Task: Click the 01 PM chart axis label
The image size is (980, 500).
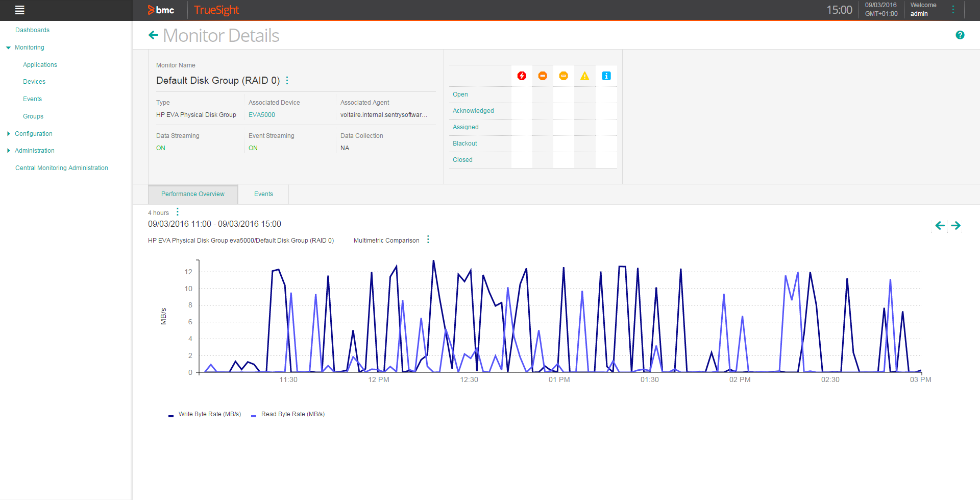Action: click(x=559, y=379)
